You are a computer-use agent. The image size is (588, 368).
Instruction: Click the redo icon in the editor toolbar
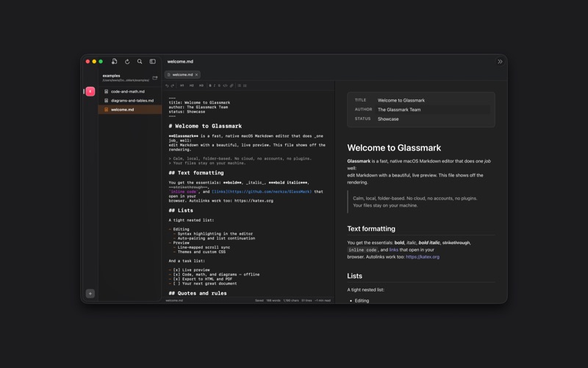173,85
